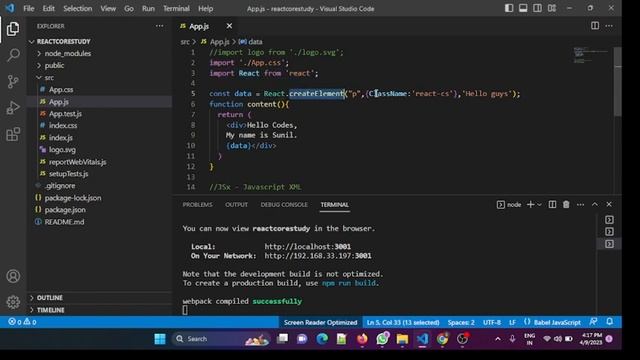Open editor more actions ellipsis
The width and height of the screenshot is (640, 360).
pyautogui.click(x=609, y=26)
